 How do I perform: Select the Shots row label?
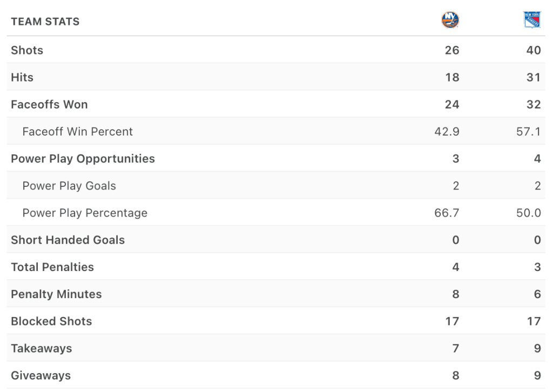pyautogui.click(x=27, y=50)
